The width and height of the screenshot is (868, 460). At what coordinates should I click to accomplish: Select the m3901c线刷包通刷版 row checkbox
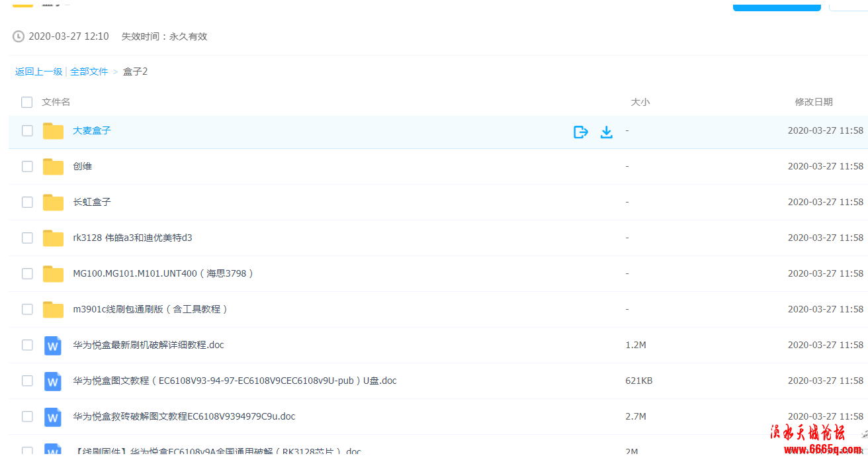[x=27, y=309]
